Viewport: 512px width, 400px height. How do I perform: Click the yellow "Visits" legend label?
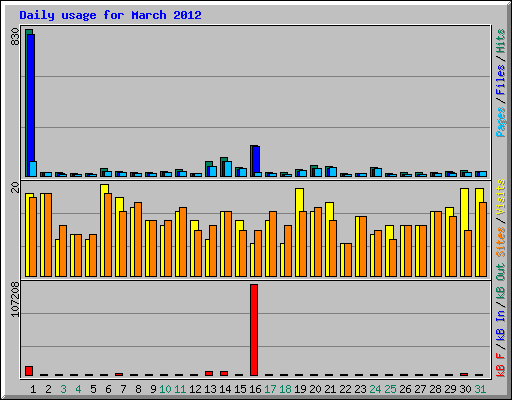pyautogui.click(x=501, y=197)
